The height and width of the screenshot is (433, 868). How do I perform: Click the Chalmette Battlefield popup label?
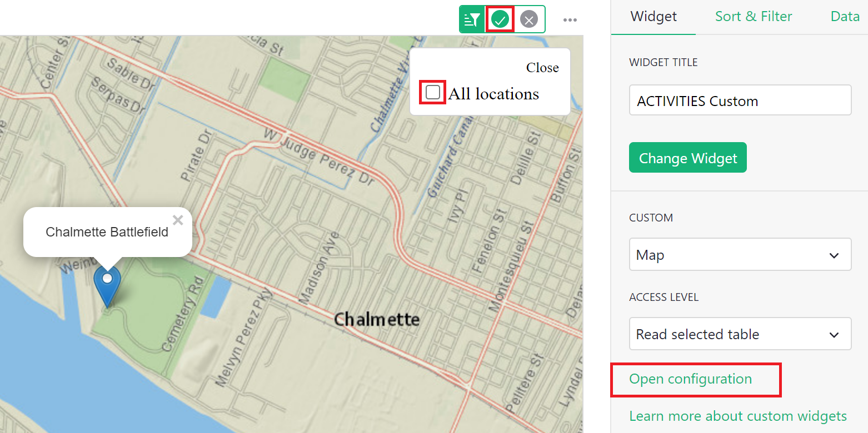pos(107,231)
